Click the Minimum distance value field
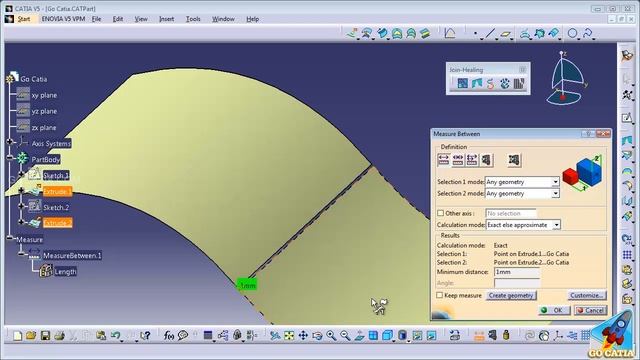 click(517, 272)
